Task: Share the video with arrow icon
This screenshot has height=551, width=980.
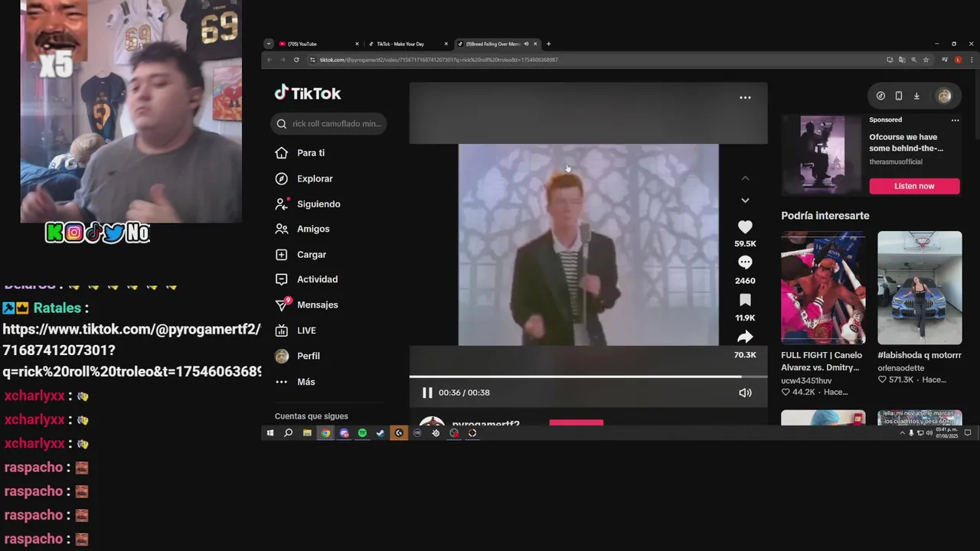Action: (745, 337)
